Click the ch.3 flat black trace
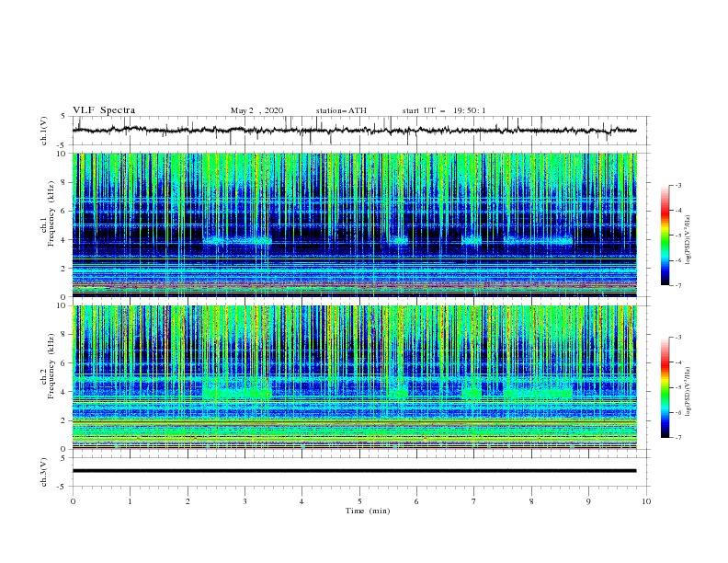Screen dimensions: 728x563 click(354, 471)
